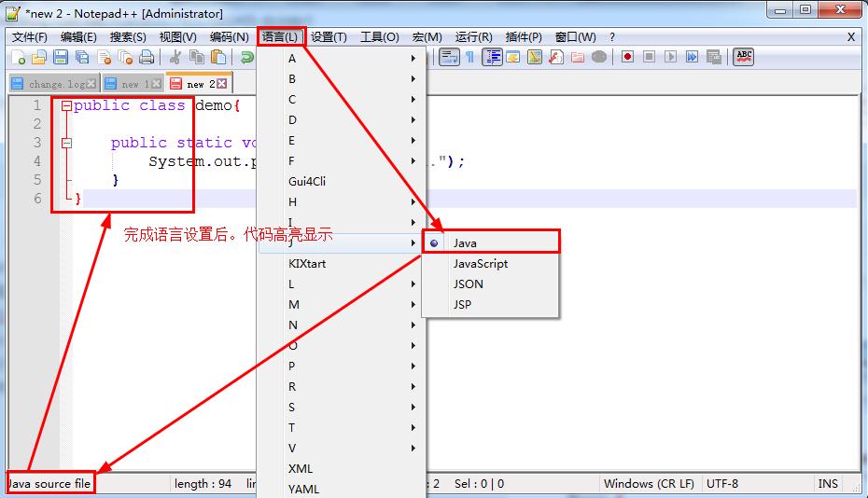Click the Copy toolbar icon
Image resolution: width=868 pixels, height=498 pixels.
point(197,57)
